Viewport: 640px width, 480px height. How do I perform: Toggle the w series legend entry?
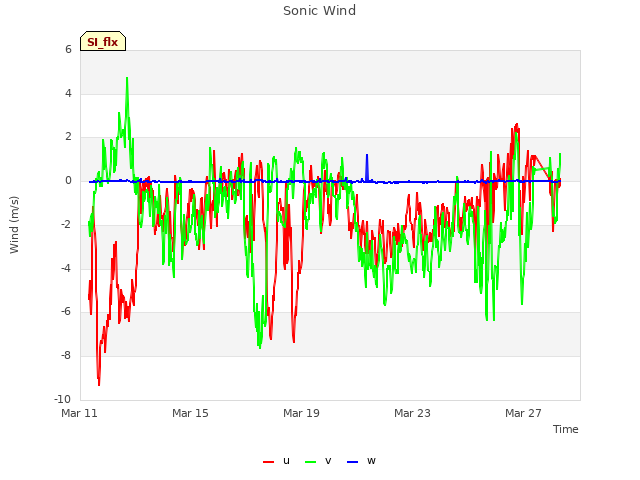click(x=361, y=461)
